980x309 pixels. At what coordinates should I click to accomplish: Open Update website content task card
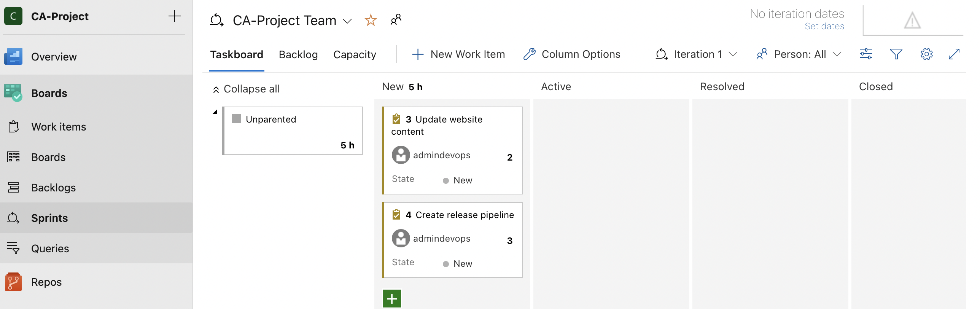coord(449,119)
